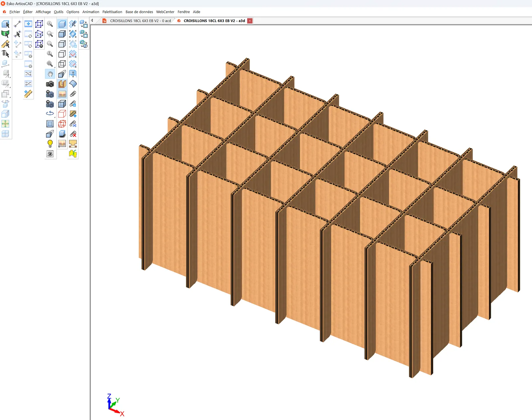This screenshot has height=420, width=532.
Task: Expand the zoom-to-fit magnifier flyout
Action: coord(50,64)
